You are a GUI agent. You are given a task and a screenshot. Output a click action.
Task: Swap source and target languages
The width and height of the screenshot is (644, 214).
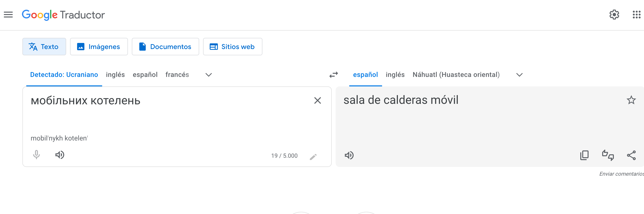coord(333,75)
